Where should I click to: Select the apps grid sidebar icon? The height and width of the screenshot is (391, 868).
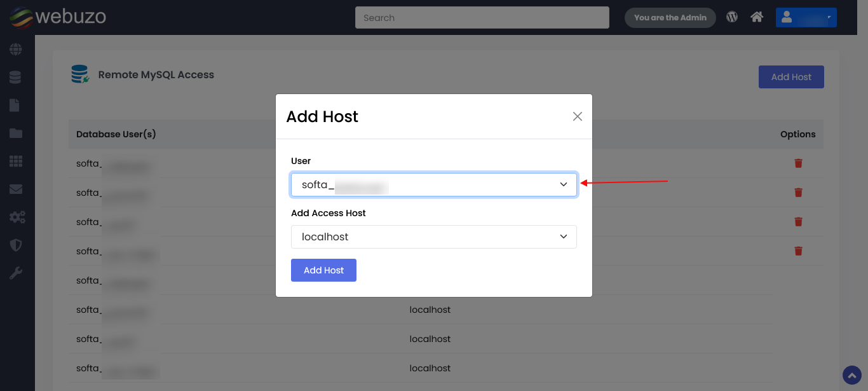click(x=15, y=161)
